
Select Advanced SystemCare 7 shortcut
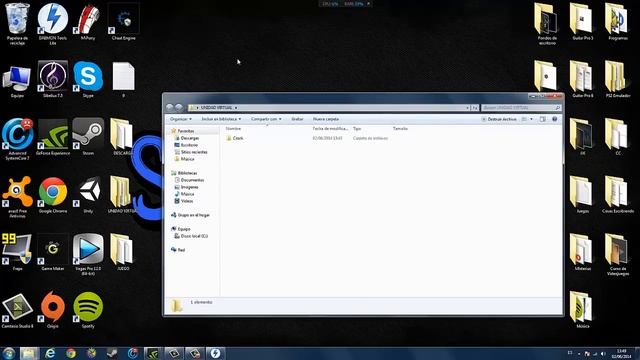point(17,139)
